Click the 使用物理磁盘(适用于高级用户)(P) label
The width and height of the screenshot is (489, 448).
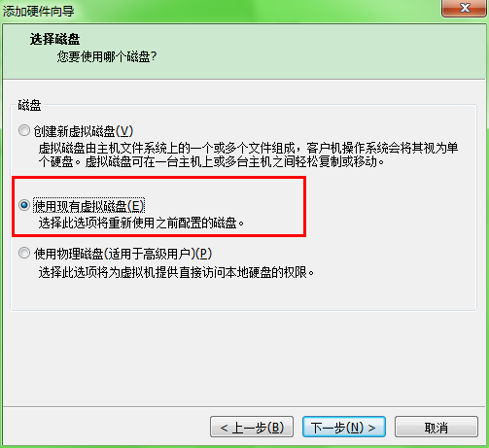pyautogui.click(x=122, y=254)
